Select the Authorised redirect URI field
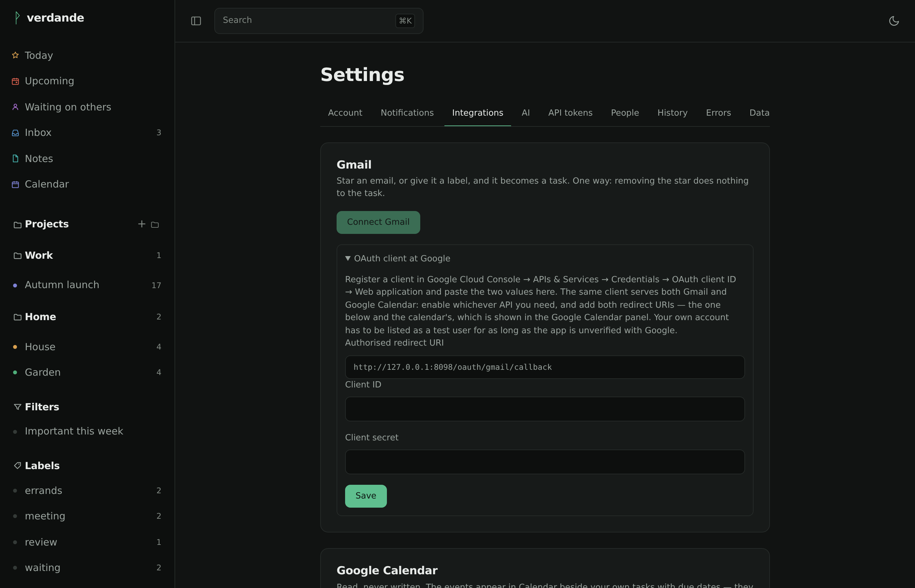915x588 pixels. click(544, 367)
